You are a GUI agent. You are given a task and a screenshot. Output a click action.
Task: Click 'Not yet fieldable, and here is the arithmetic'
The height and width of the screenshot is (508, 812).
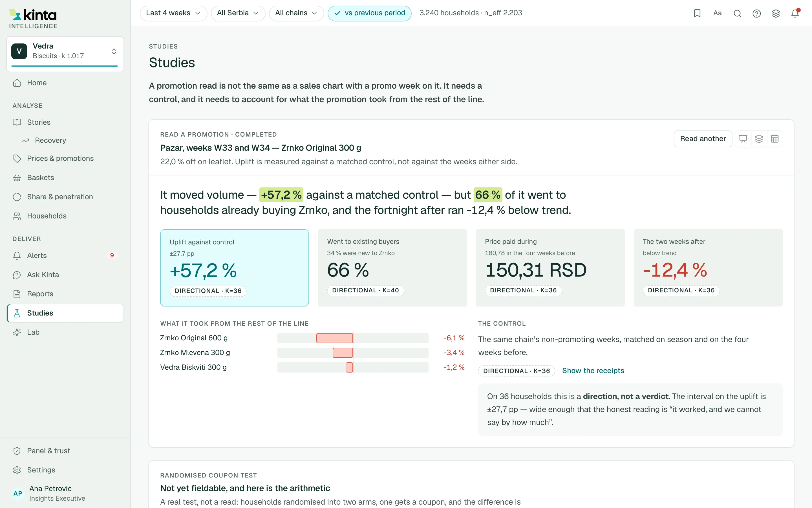coord(245,488)
